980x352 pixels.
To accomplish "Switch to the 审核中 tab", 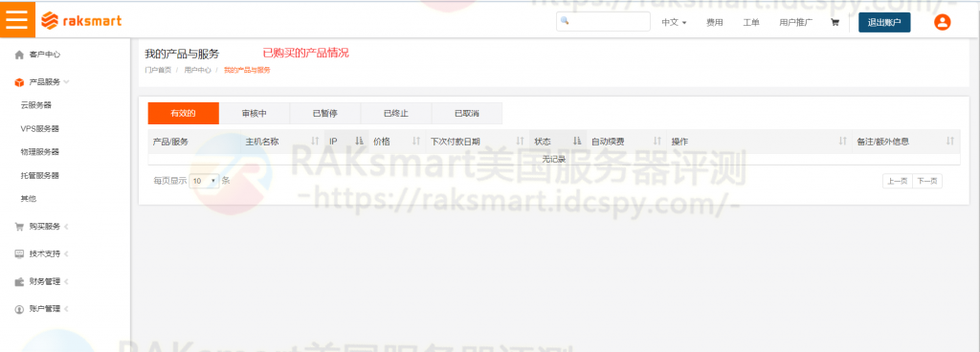I will [x=255, y=114].
